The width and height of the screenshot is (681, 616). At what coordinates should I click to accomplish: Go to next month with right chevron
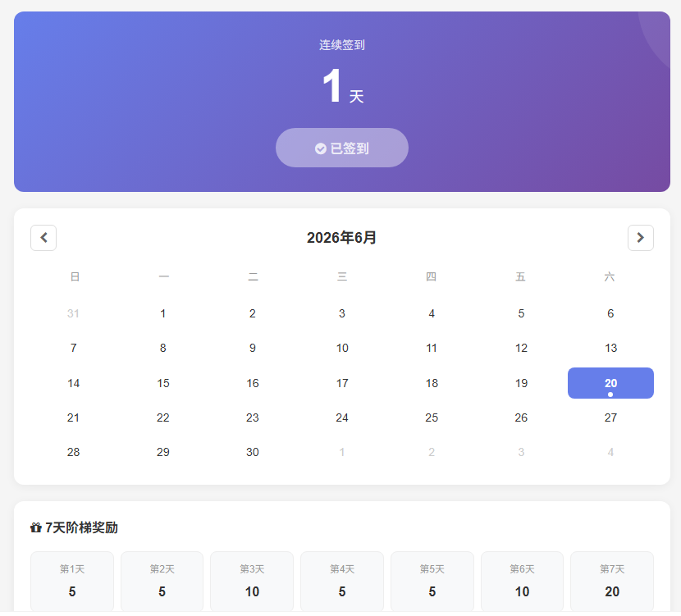click(640, 237)
